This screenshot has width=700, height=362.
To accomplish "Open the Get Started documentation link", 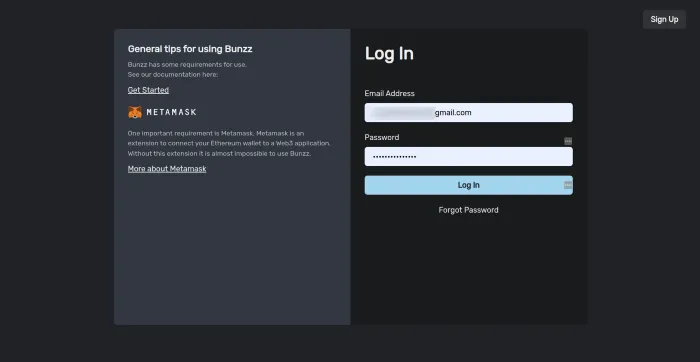I will click(148, 90).
